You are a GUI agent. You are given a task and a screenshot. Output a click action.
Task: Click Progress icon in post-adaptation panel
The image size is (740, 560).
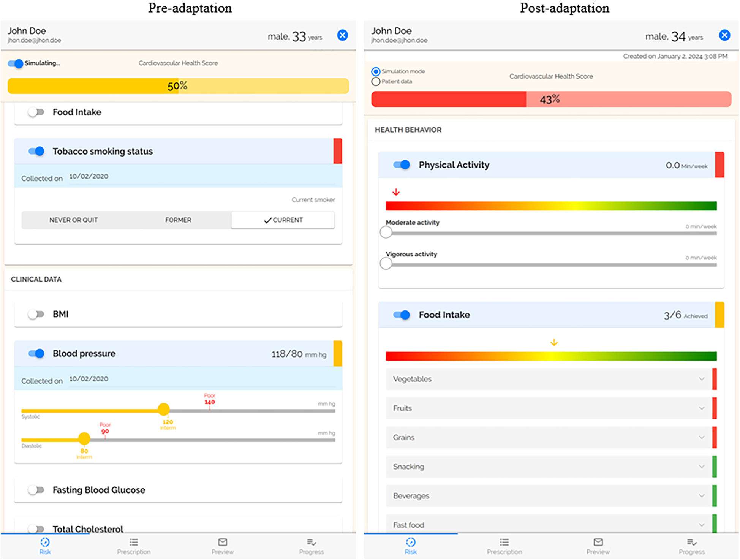[691, 542]
